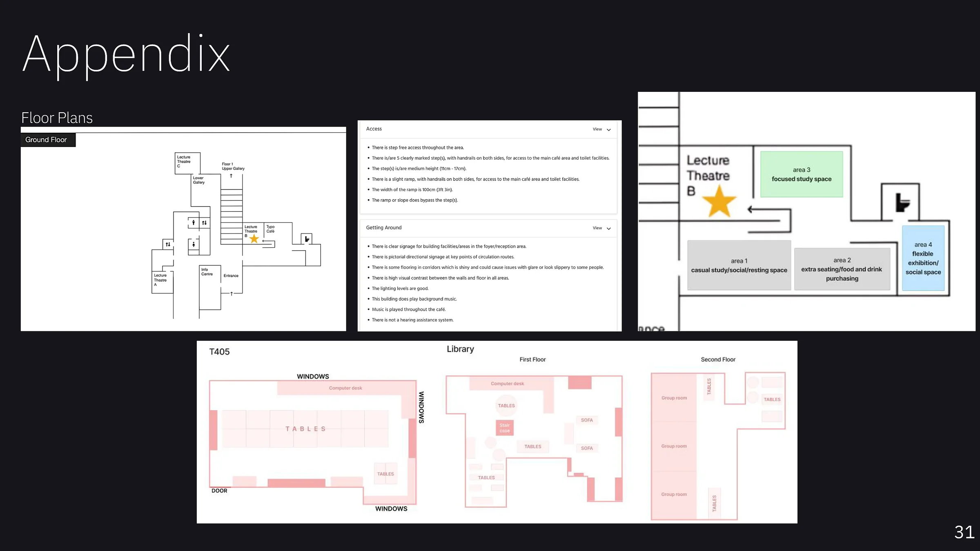This screenshot has width=980, height=551.
Task: Click the View label in the Access header
Action: click(597, 129)
